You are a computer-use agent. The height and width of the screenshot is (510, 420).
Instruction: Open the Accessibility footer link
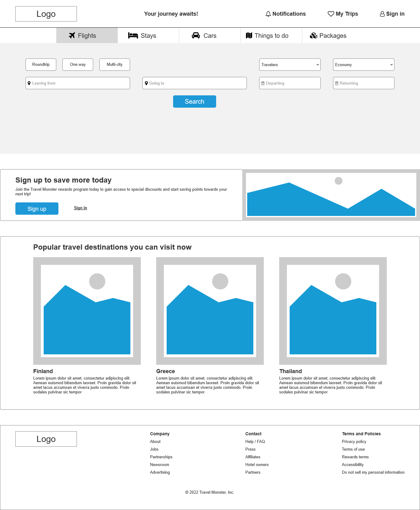tap(353, 464)
